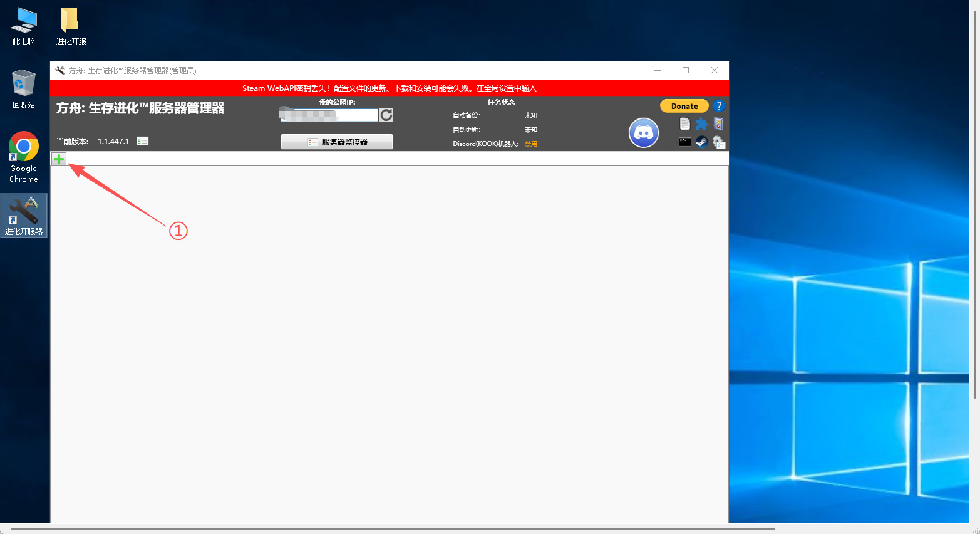This screenshot has width=980, height=534.
Task: Select the 此电脑 desktop icon
Action: (24, 27)
